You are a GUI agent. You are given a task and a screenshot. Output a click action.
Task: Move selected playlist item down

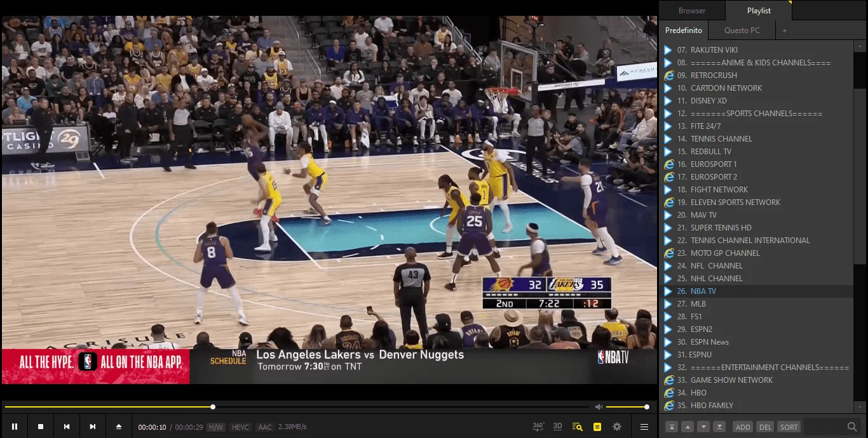tap(703, 427)
